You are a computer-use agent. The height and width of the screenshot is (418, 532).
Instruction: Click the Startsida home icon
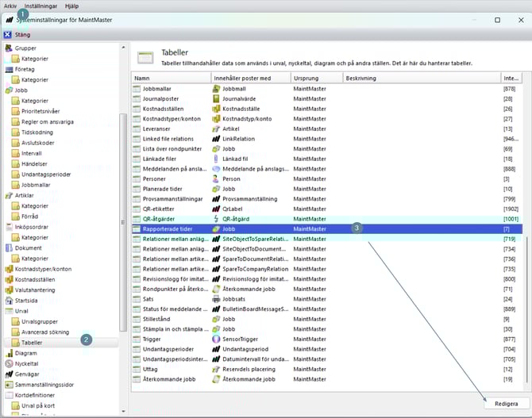point(9,301)
